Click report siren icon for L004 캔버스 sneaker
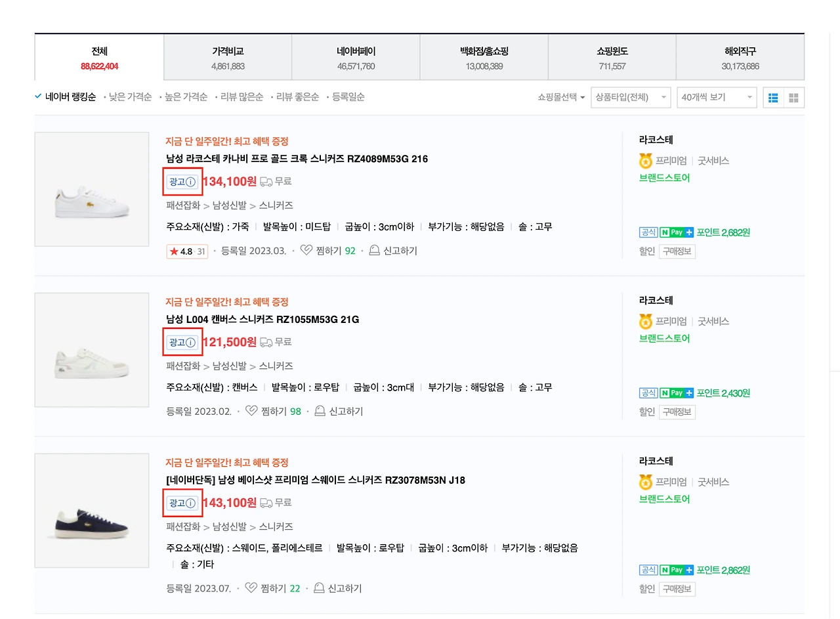 320,412
